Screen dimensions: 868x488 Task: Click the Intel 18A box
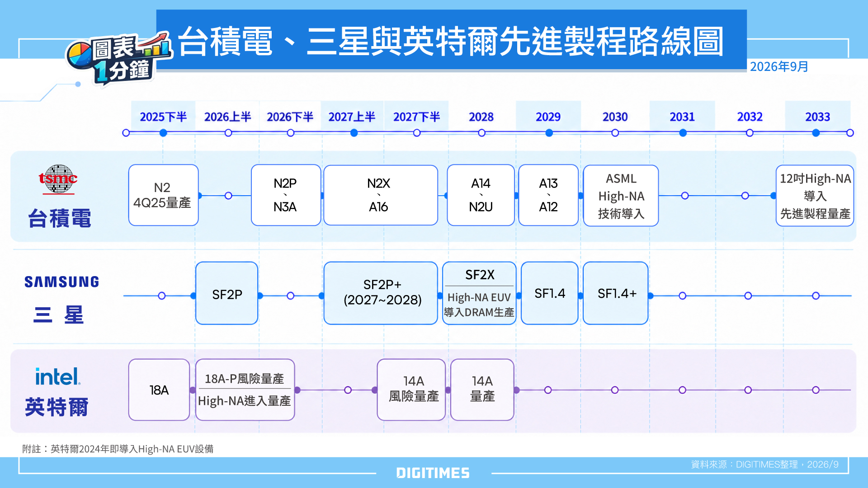coord(159,390)
